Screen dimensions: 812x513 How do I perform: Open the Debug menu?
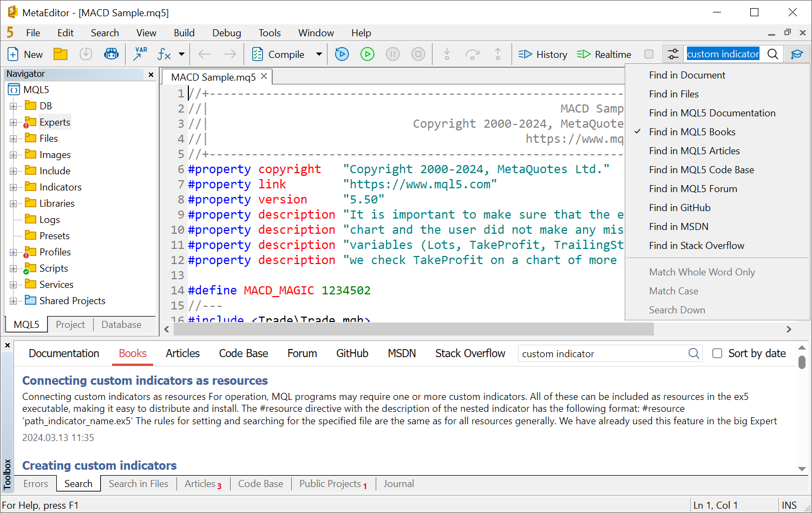pos(226,33)
